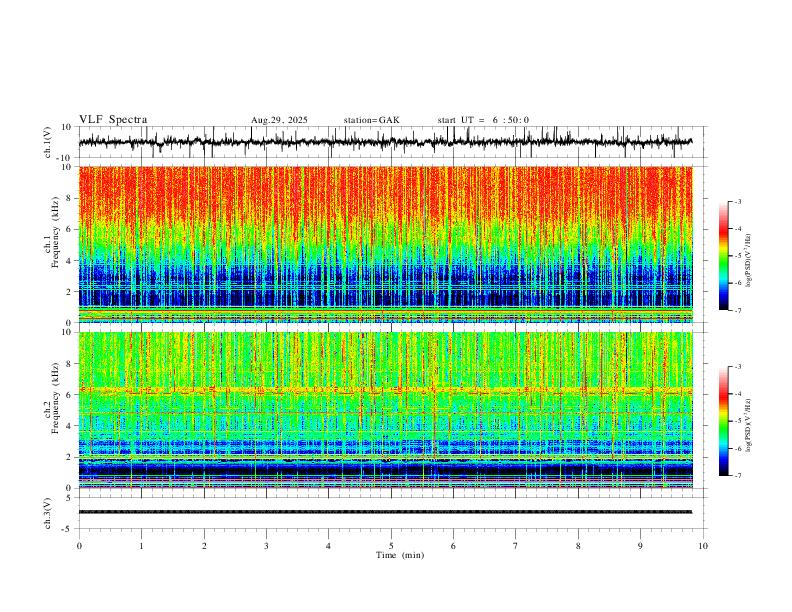Click the ch.2 "Frequency (kHz)" axis label
The height and width of the screenshot is (612, 792).
[x=55, y=398]
